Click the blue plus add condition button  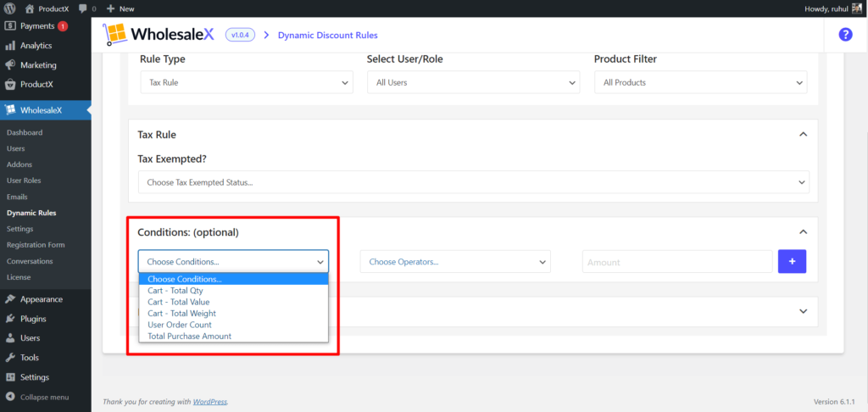792,261
